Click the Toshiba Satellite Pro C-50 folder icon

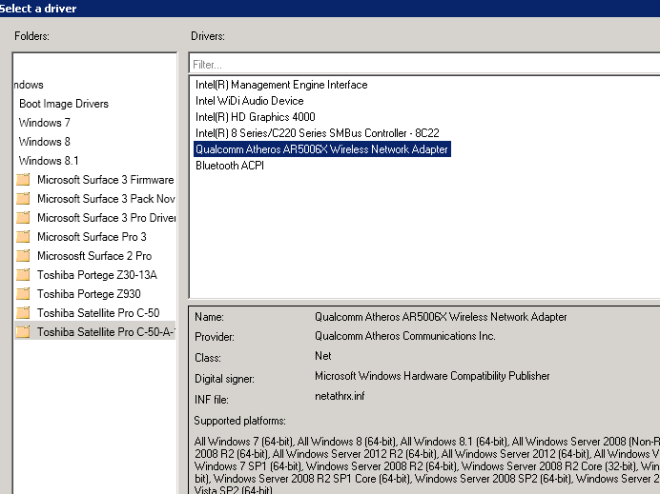[x=22, y=313]
